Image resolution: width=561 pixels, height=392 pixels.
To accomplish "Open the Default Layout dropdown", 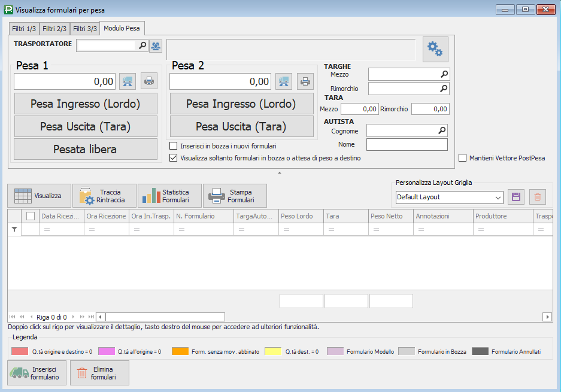I will click(x=498, y=197).
